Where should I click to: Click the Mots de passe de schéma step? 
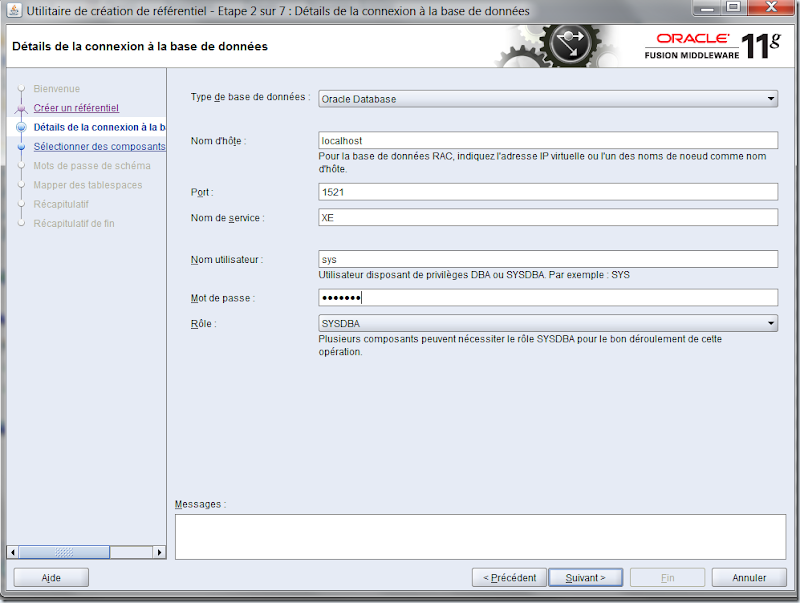92,166
